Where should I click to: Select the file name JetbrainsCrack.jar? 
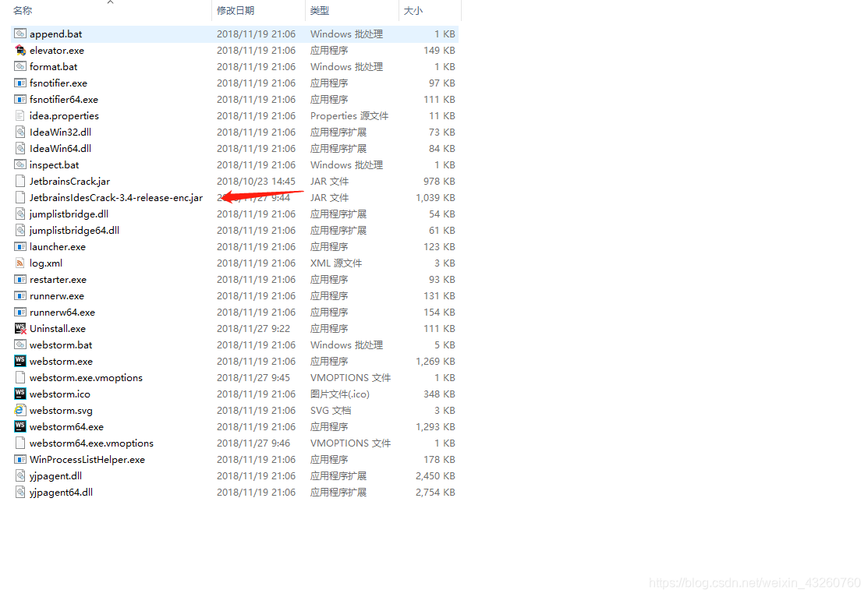click(x=69, y=182)
